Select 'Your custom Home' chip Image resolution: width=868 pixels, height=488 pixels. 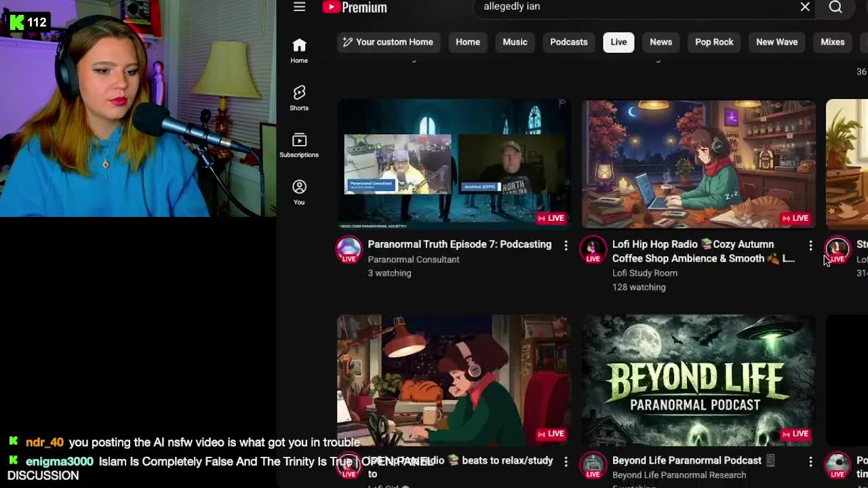click(x=387, y=42)
